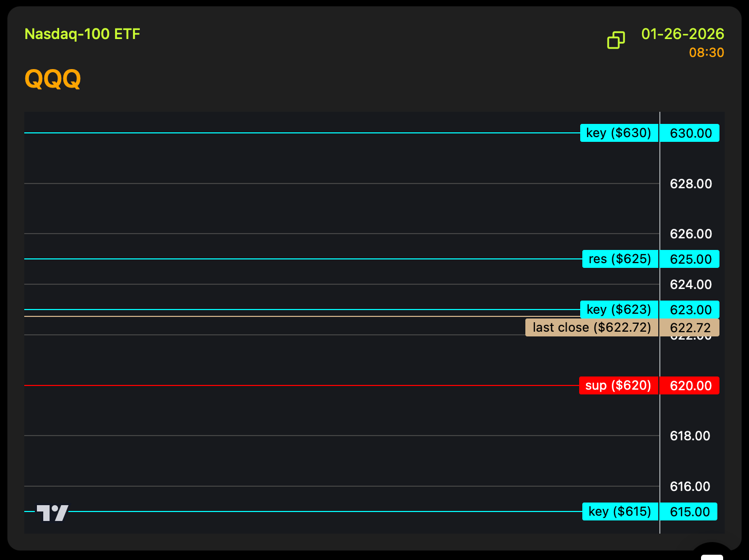
Task: Click the 623.00 price tag
Action: [x=690, y=310]
